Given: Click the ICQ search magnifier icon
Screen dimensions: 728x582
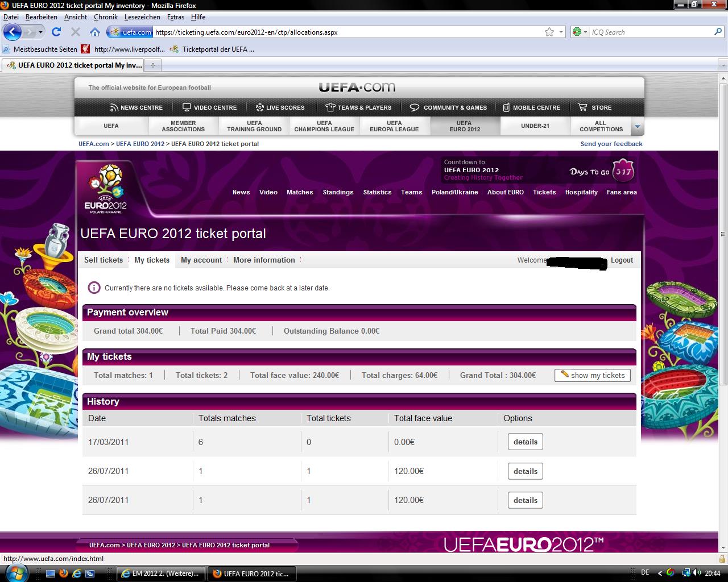Looking at the screenshot, I should click(x=718, y=32).
